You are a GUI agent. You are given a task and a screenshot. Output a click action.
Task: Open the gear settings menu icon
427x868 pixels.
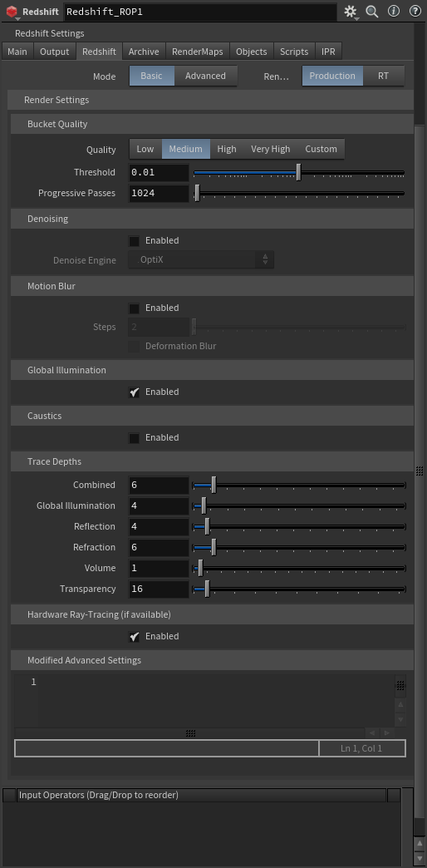point(351,12)
